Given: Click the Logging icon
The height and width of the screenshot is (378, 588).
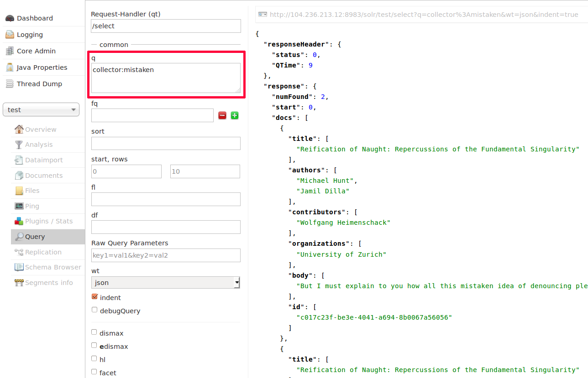Looking at the screenshot, I should coord(10,35).
